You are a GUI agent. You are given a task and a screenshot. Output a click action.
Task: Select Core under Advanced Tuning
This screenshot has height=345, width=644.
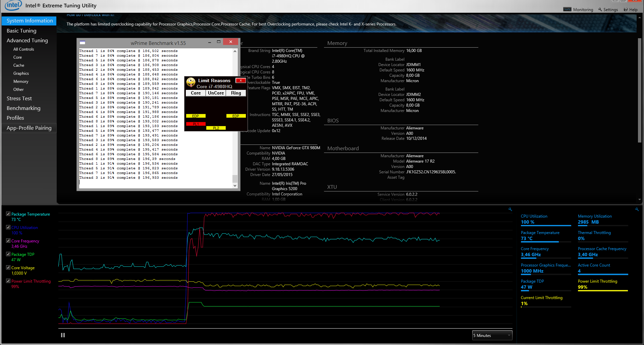[17, 57]
